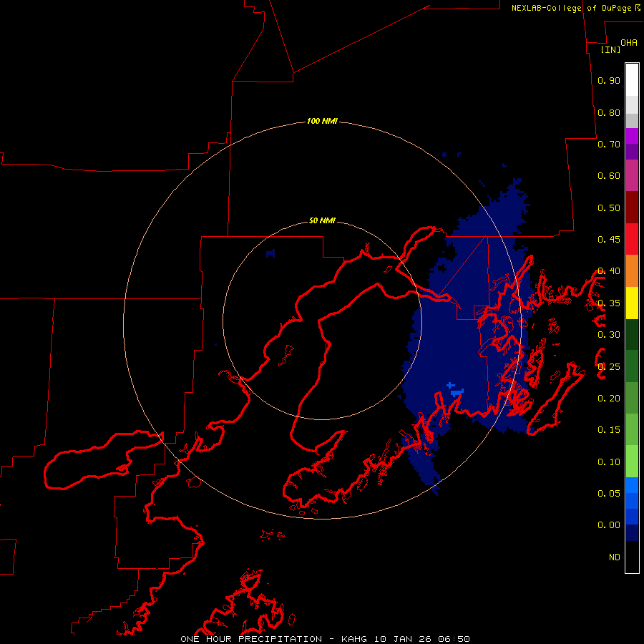Viewport: 644px width, 644px height.
Task: Click the 0.60 legend value
Action: pos(609,176)
